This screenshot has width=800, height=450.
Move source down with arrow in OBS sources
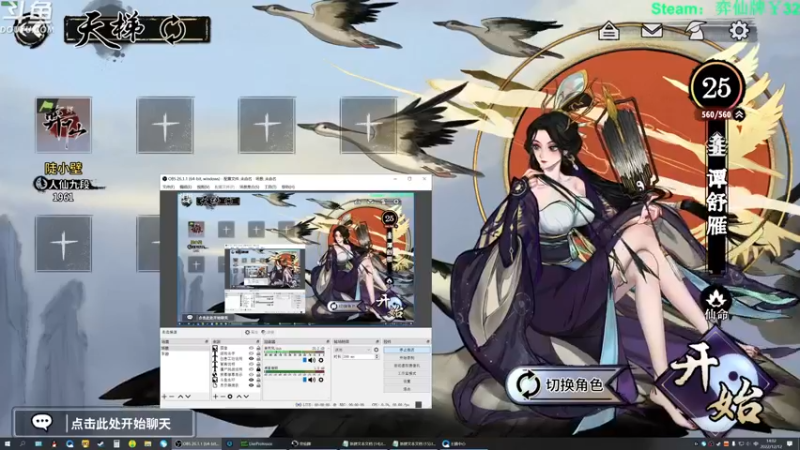click(x=246, y=396)
